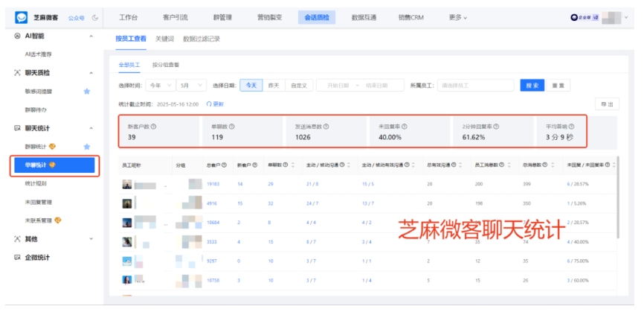
Task: Select the 今天 date option
Action: (251, 86)
